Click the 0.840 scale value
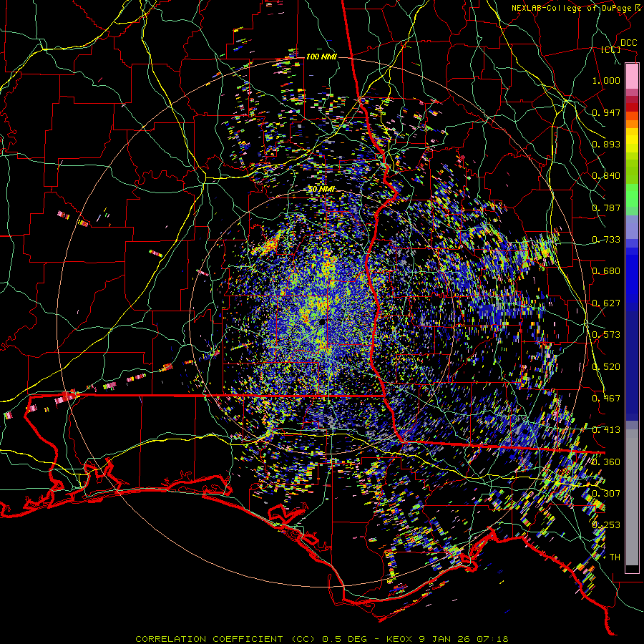The image size is (644, 644). (606, 176)
